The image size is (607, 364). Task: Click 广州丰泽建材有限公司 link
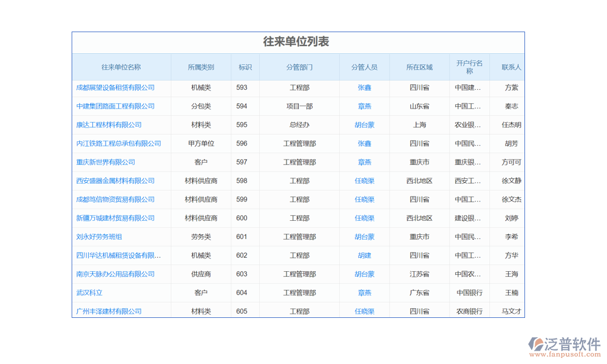[x=109, y=311]
